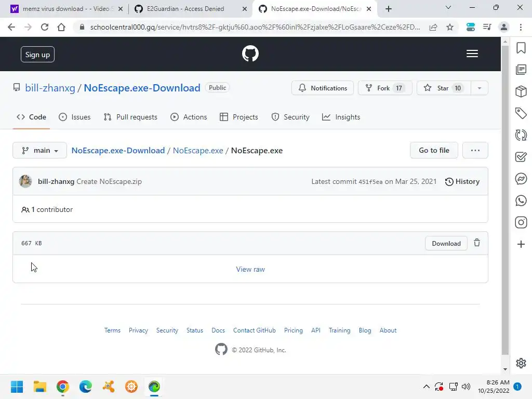Open the footer Security link
The image size is (532, 399).
tap(167, 330)
